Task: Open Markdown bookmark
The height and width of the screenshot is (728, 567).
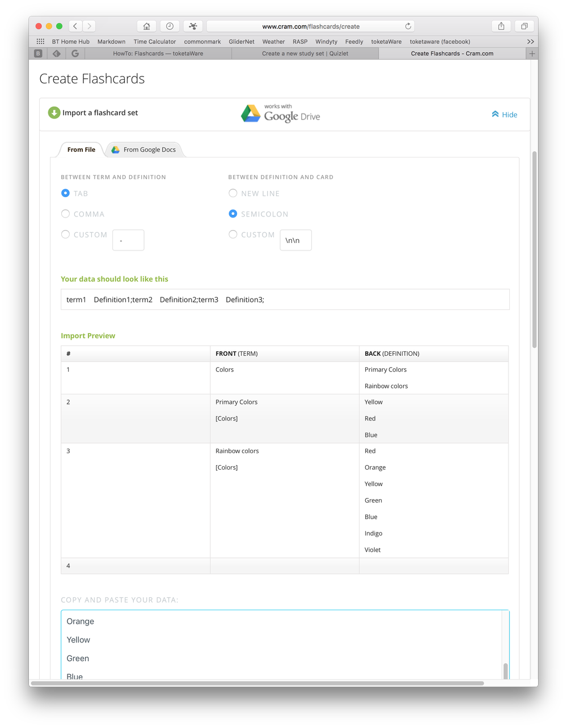Action: [111, 41]
